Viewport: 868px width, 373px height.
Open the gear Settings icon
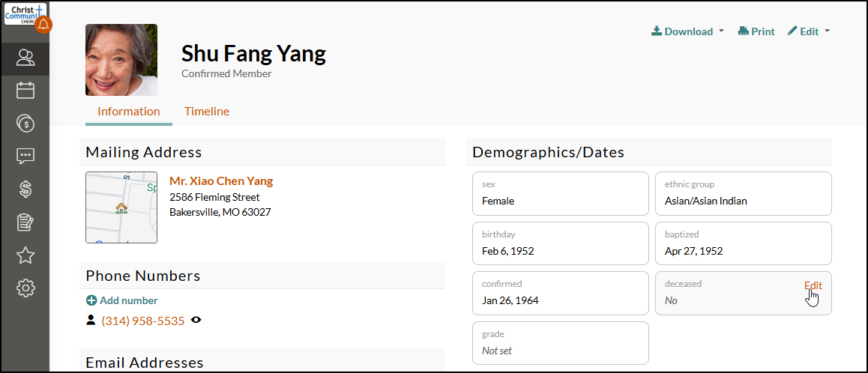click(25, 288)
